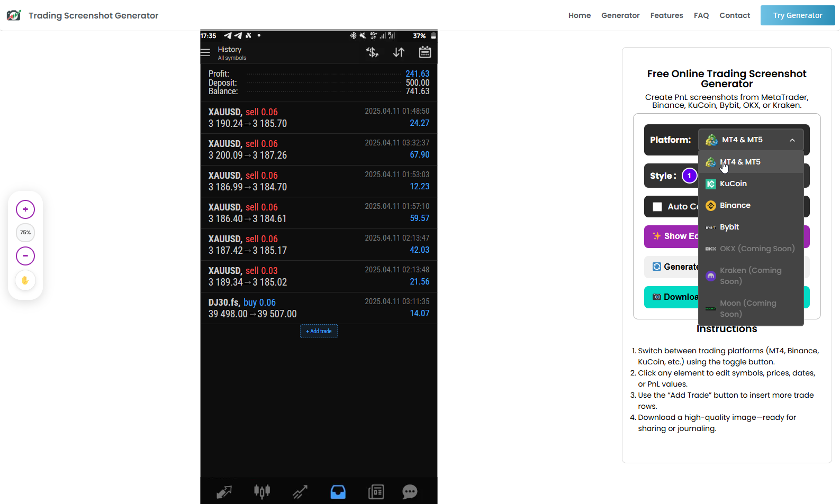Click the zoom out minus button
840x504 pixels.
coord(25,256)
